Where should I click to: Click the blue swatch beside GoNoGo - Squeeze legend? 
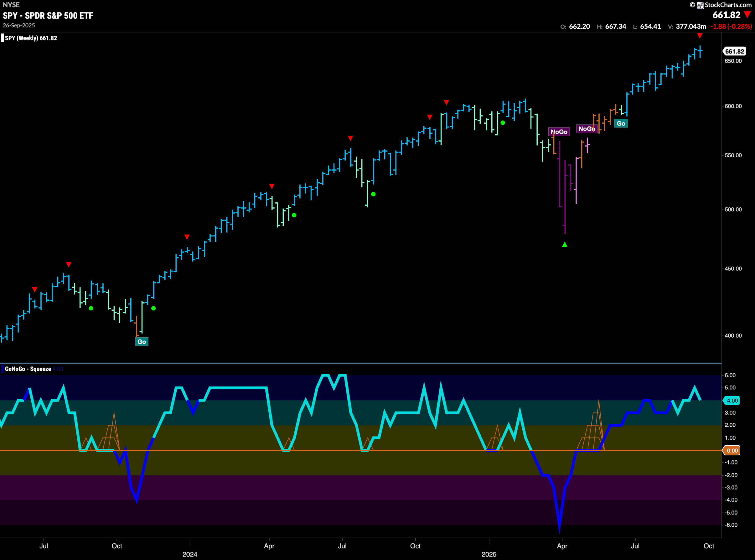[2, 369]
